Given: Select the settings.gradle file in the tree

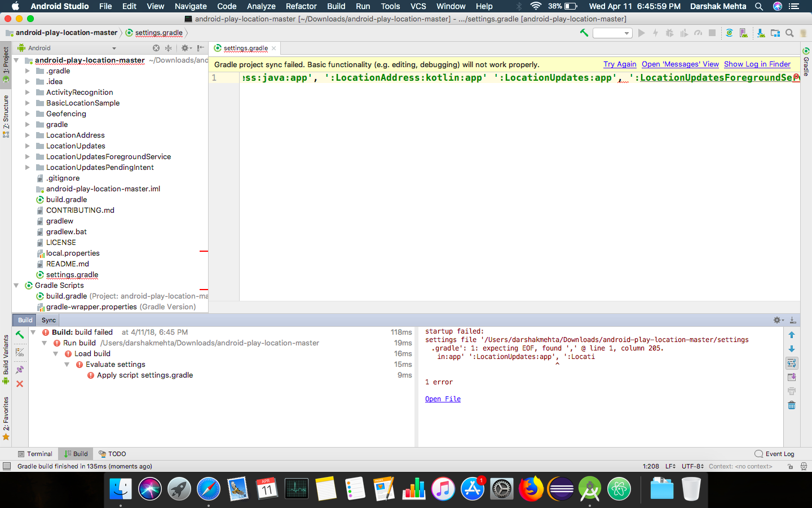Looking at the screenshot, I should 72,274.
